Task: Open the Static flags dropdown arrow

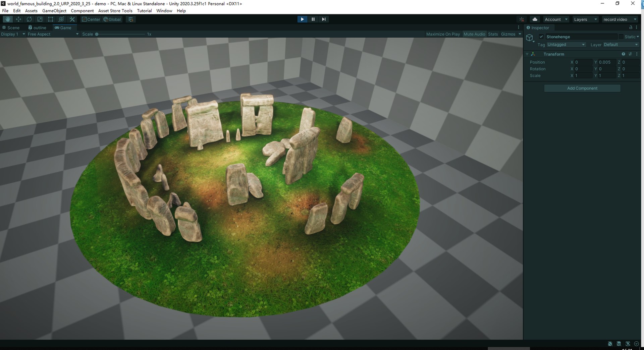Action: point(638,37)
